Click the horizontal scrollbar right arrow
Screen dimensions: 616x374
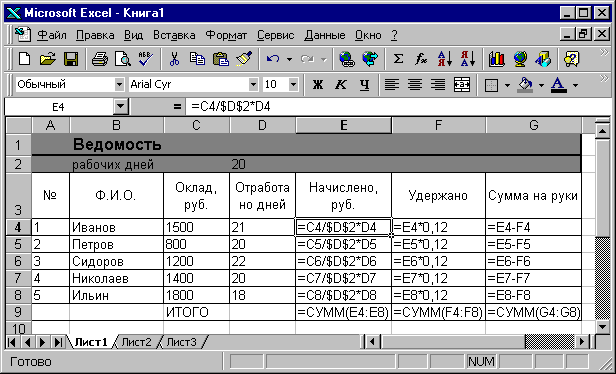pos(582,342)
